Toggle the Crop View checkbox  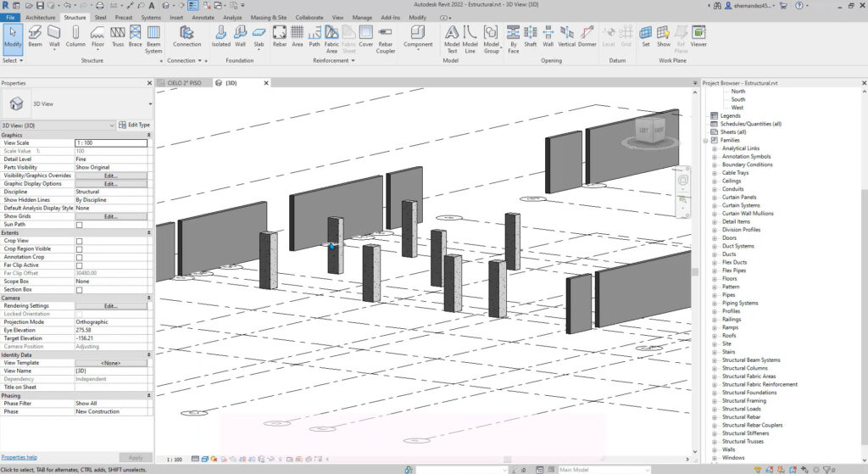pyautogui.click(x=80, y=241)
